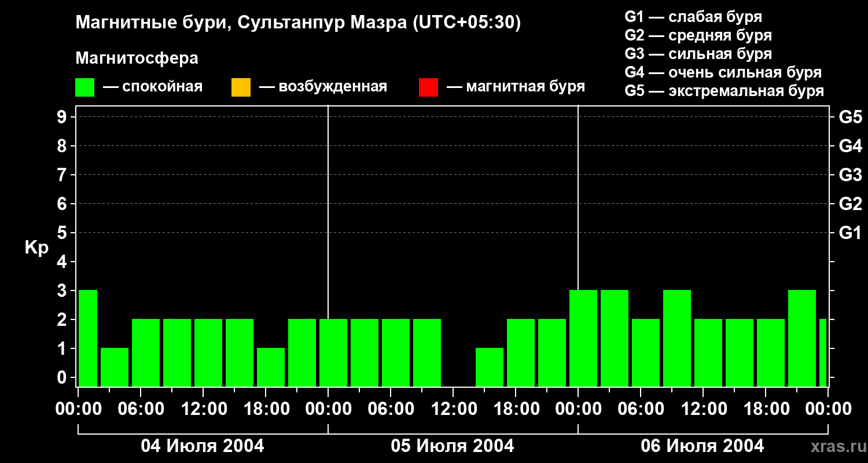Click the 'G2' label on the right axis
The image size is (868, 463).
click(850, 204)
